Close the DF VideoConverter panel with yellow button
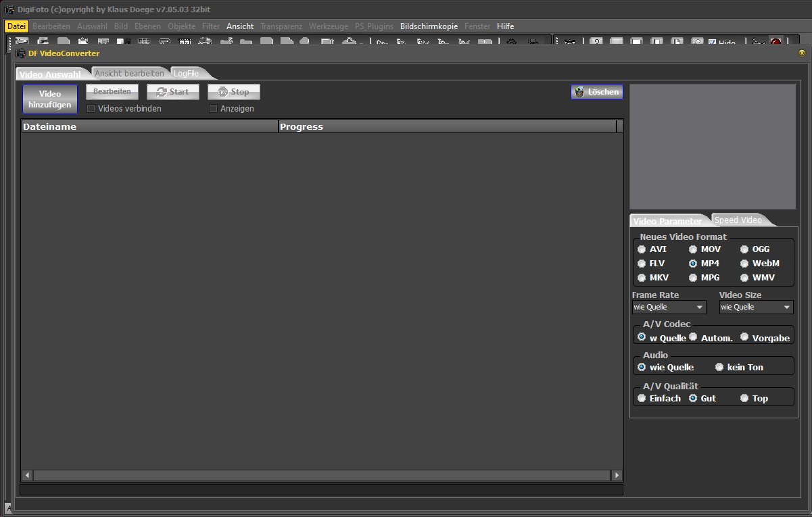 (x=802, y=53)
